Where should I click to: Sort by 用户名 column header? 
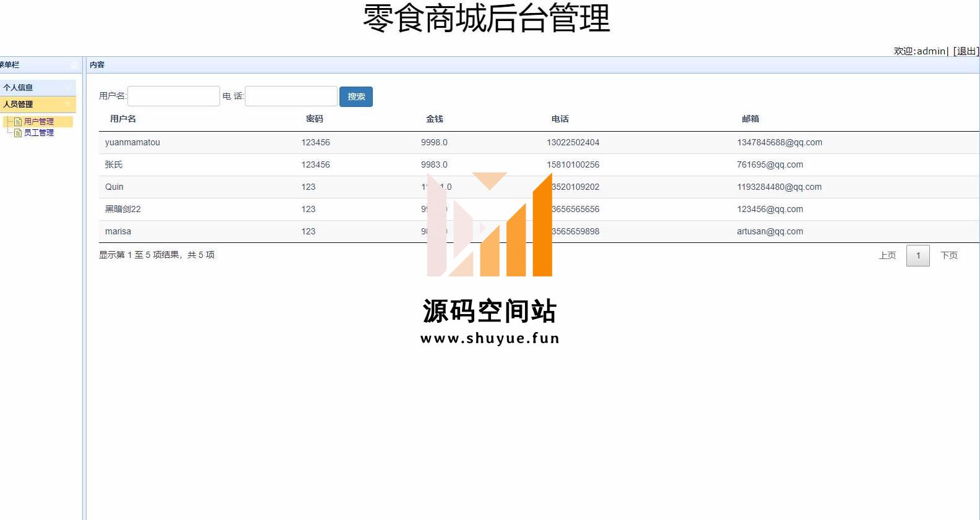123,119
